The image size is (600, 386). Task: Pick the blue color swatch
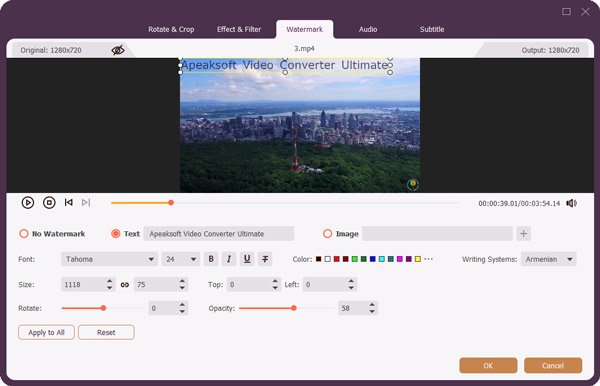[373, 259]
